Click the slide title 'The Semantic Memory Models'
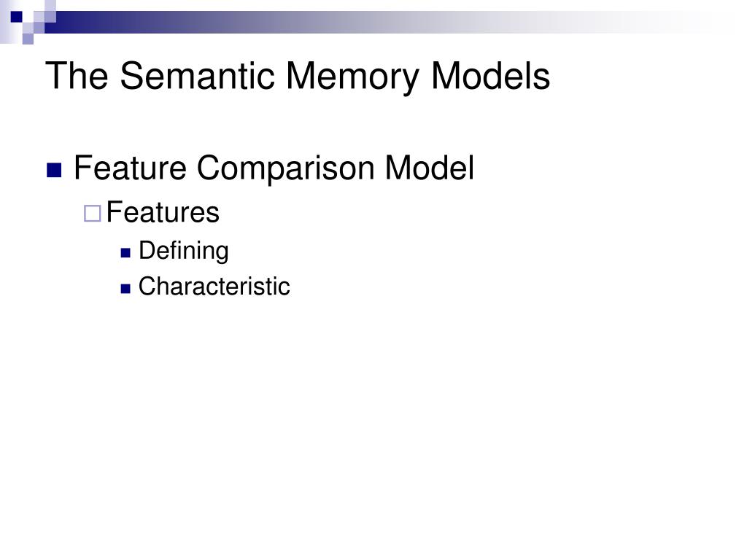This screenshot has width=747, height=560. [x=298, y=76]
